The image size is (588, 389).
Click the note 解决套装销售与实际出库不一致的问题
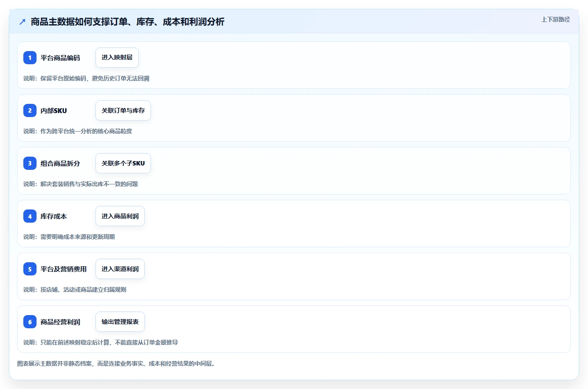(89, 184)
